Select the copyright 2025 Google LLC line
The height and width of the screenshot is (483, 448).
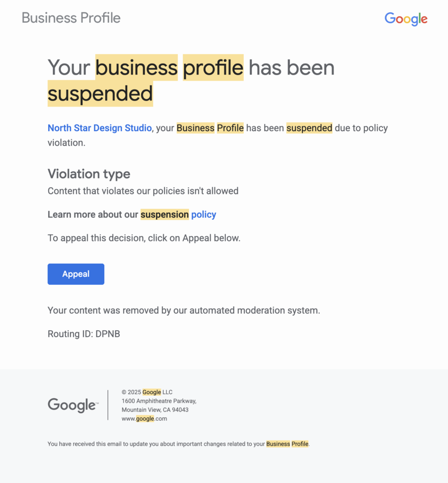point(147,392)
